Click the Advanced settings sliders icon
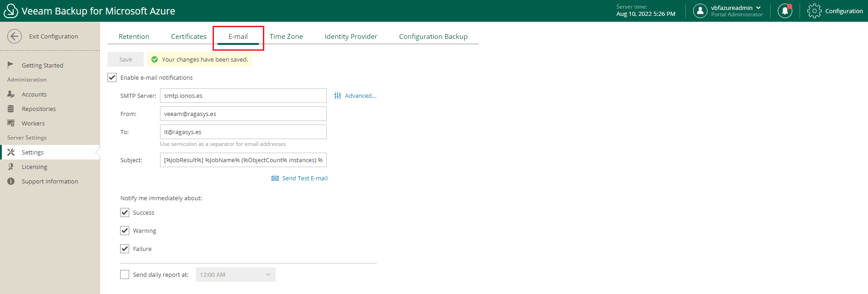 [338, 96]
